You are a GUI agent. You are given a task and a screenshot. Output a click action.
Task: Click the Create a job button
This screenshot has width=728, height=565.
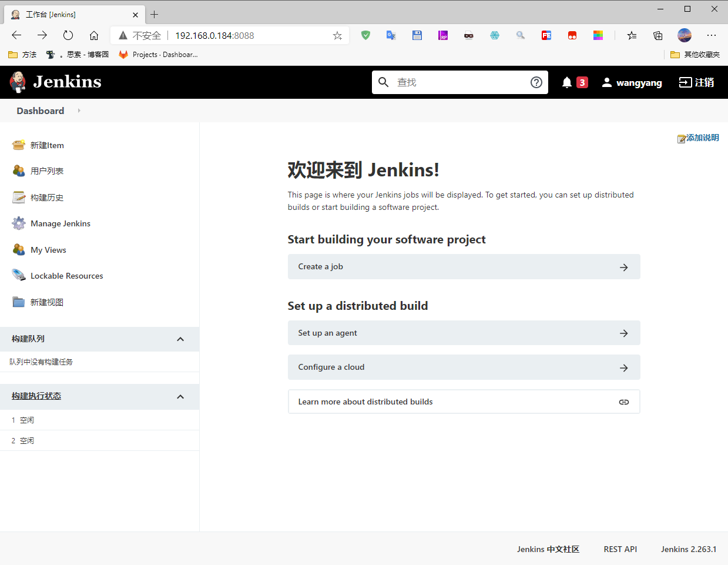click(x=464, y=267)
